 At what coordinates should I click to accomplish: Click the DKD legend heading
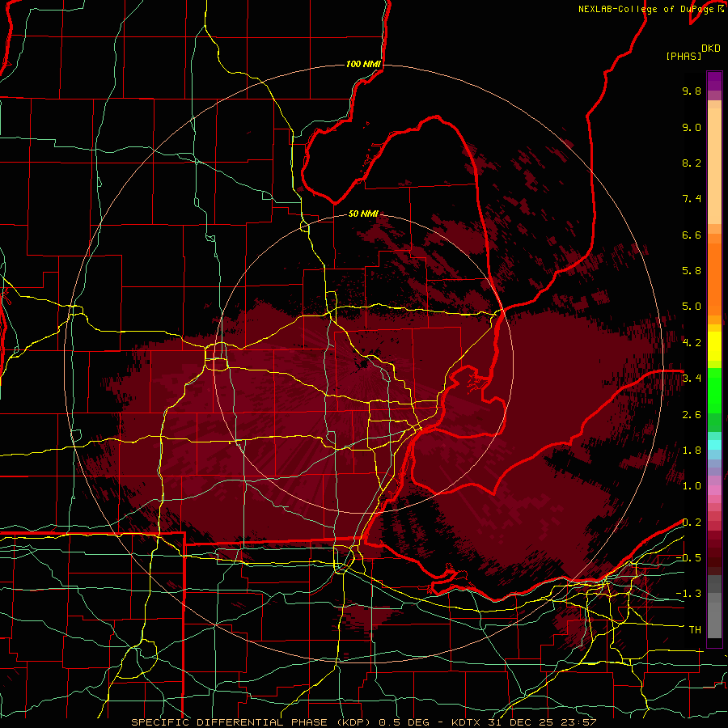tap(711, 49)
